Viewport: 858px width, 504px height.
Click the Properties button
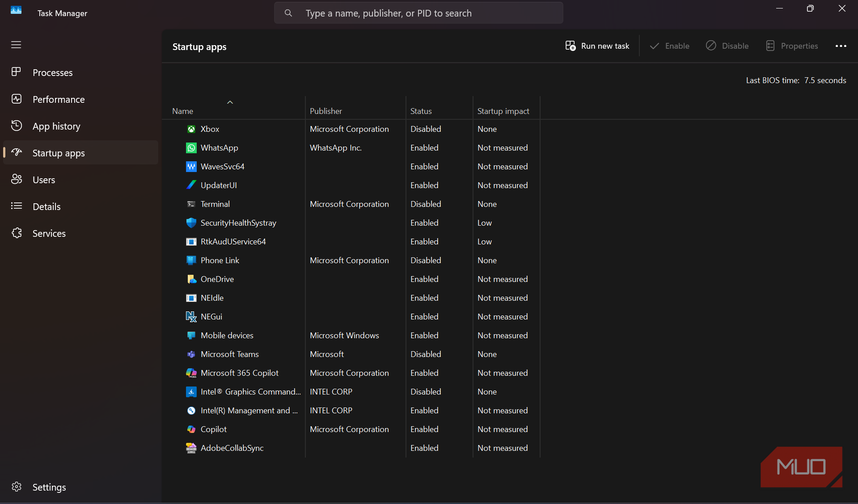click(792, 46)
